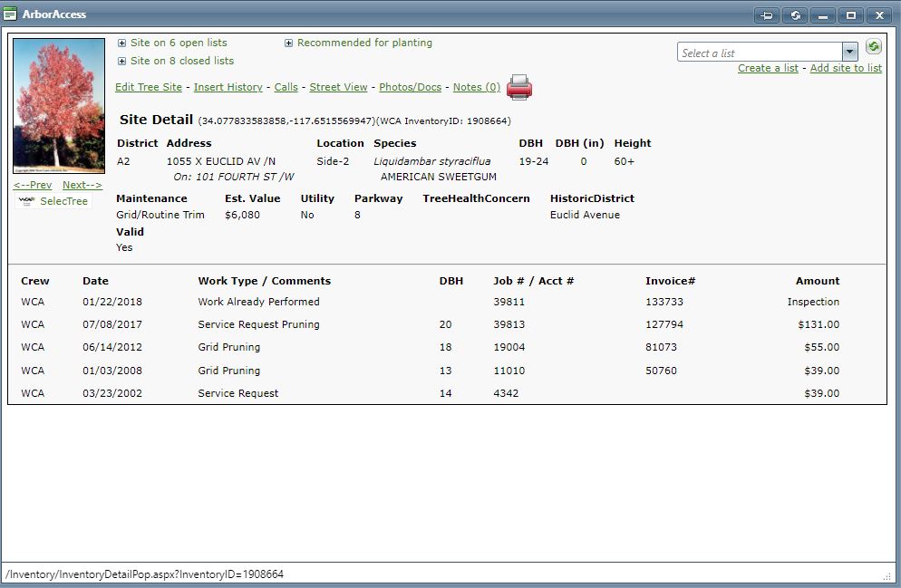Go to next site via 'Next-->'
901x588 pixels.
click(x=82, y=185)
